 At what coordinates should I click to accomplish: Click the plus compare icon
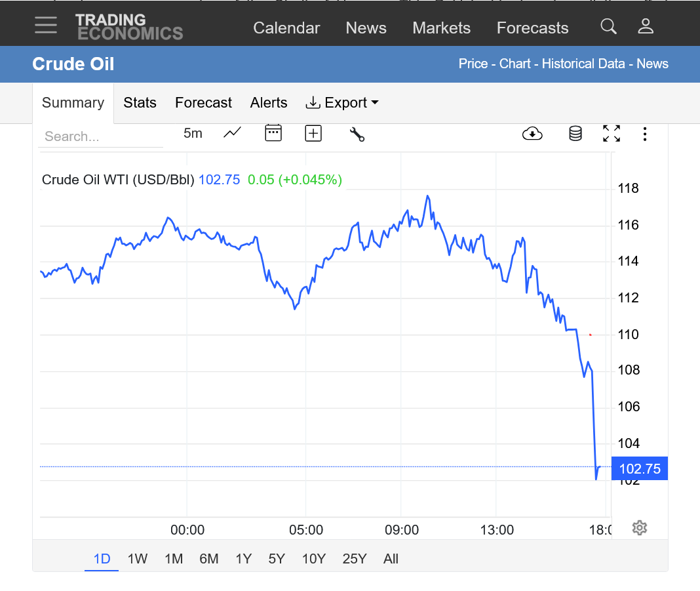click(x=313, y=133)
